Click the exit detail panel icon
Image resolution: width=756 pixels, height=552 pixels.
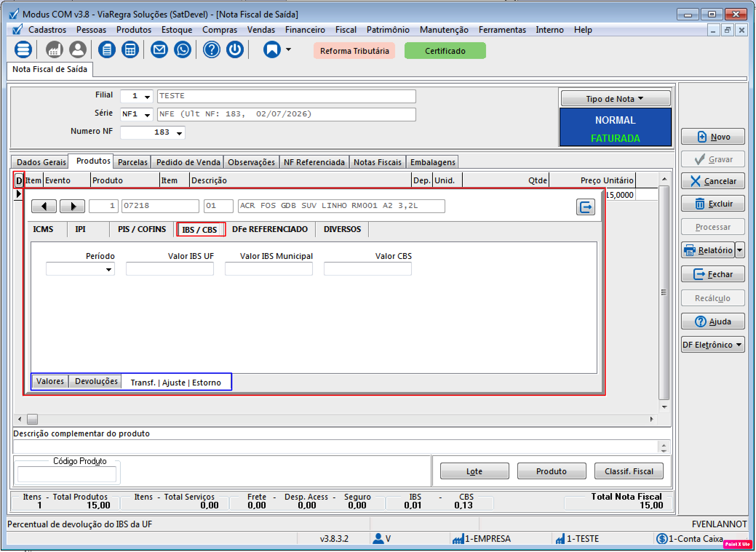coord(585,207)
